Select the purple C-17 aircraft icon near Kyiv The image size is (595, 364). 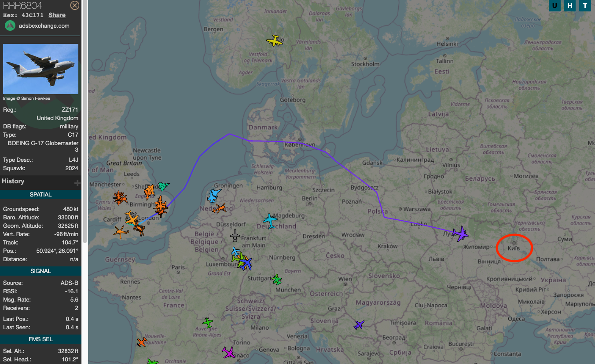coord(460,234)
